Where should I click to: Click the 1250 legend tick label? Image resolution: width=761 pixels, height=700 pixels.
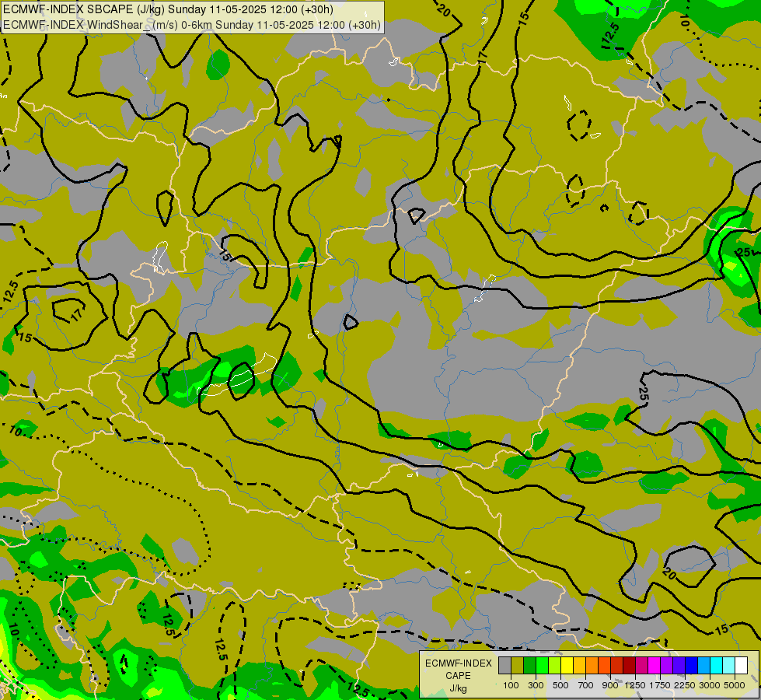[635, 685]
